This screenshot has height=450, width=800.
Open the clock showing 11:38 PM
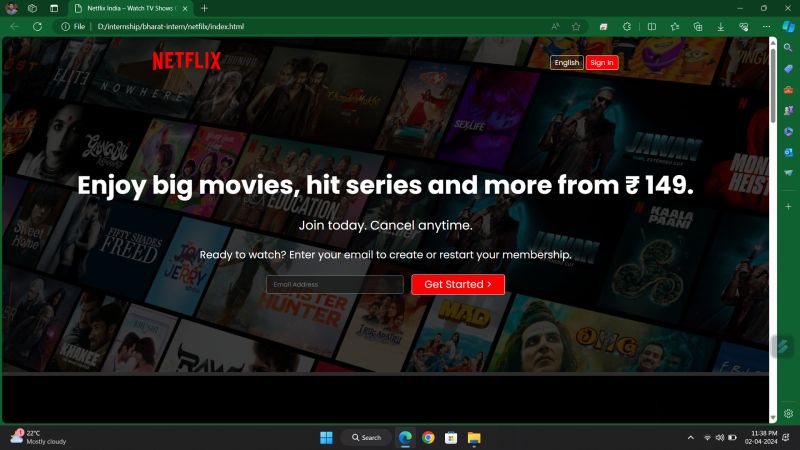click(761, 437)
